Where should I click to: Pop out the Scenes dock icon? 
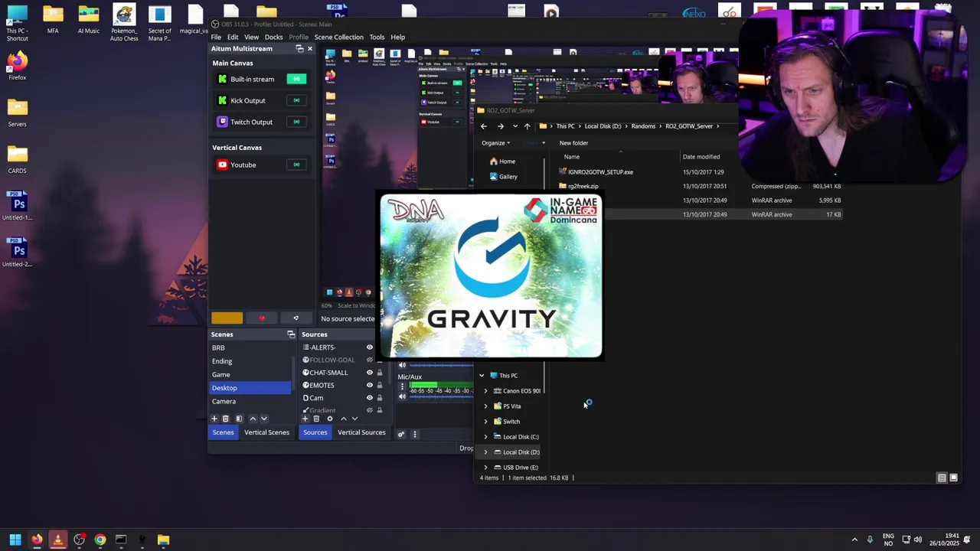coord(291,334)
